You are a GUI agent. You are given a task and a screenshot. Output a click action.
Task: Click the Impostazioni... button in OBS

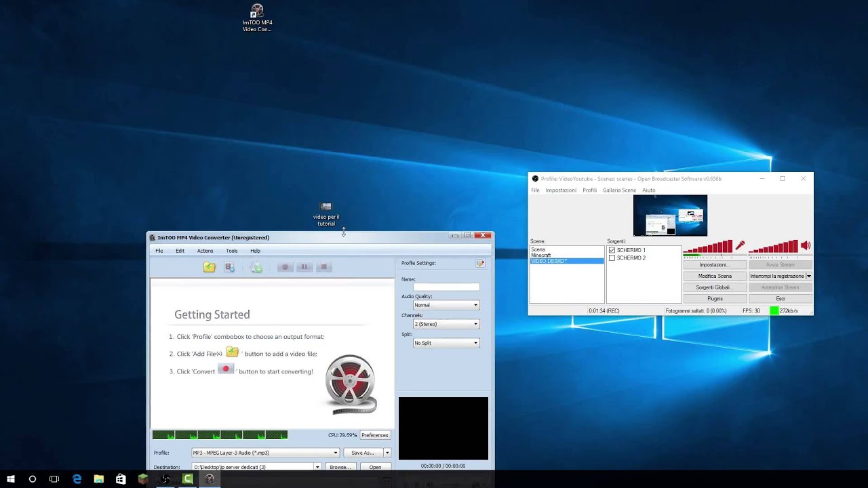(715, 265)
